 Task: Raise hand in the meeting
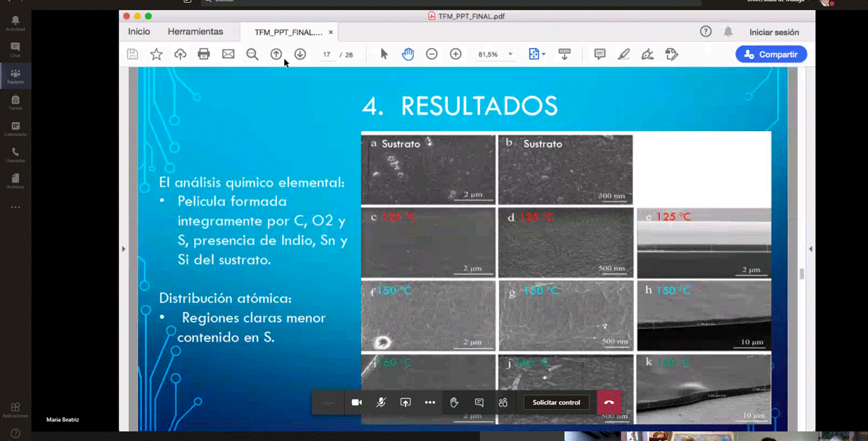(455, 402)
